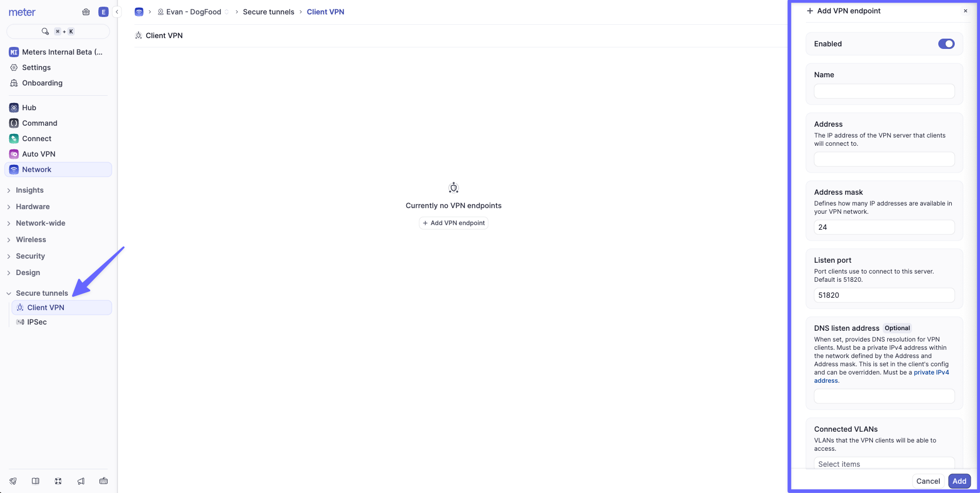980x493 pixels.
Task: Expand the Insights group
Action: (29, 190)
